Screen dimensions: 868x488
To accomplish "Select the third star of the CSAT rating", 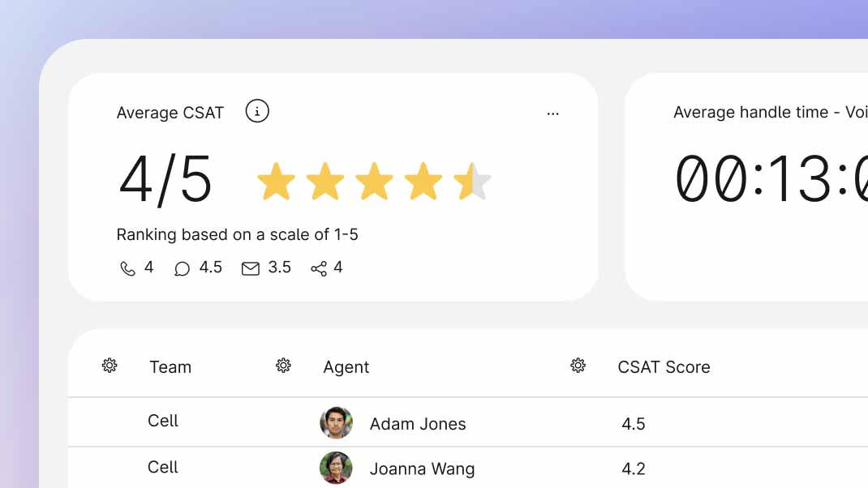I will [374, 182].
